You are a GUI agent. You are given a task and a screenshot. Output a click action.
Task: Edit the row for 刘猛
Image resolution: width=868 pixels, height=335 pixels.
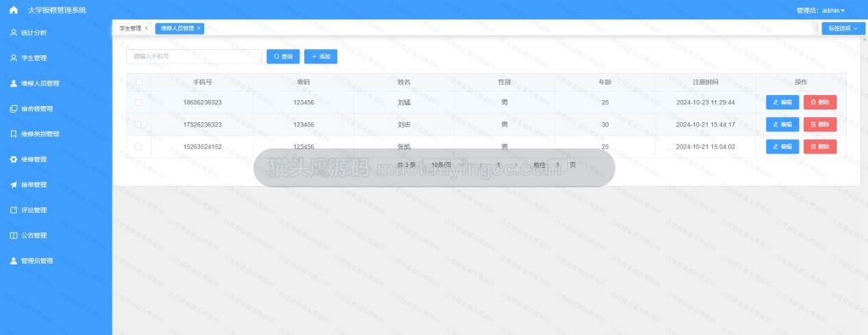tap(782, 103)
